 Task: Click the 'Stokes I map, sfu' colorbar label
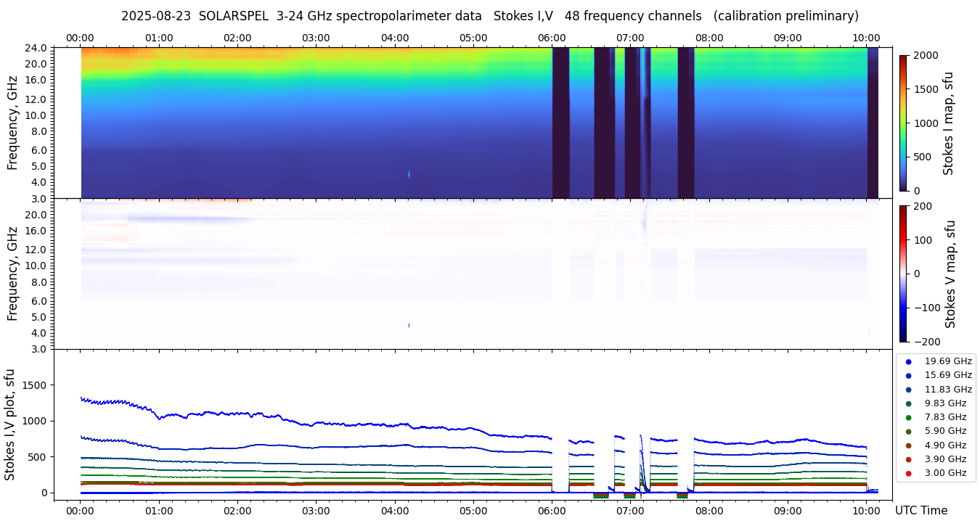(x=948, y=123)
